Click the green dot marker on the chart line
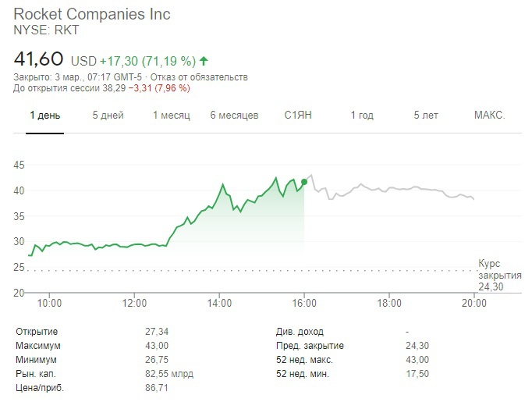This screenshot has width=532, height=402. (303, 181)
